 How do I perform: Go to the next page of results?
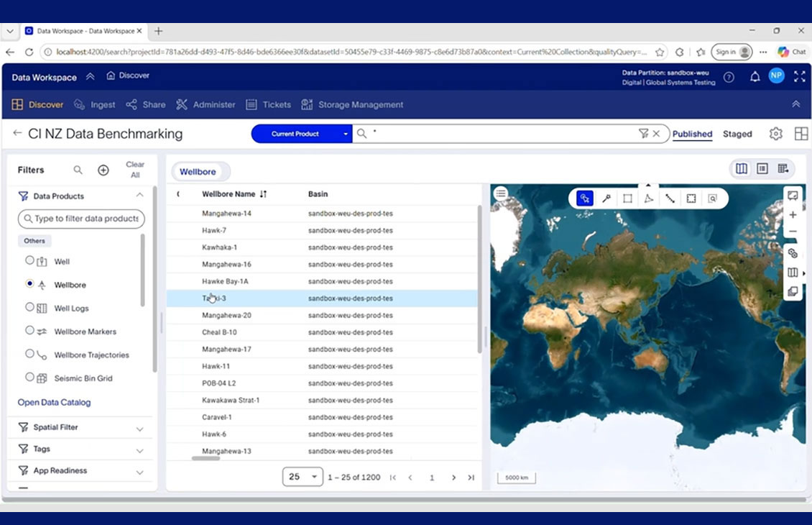pos(453,478)
